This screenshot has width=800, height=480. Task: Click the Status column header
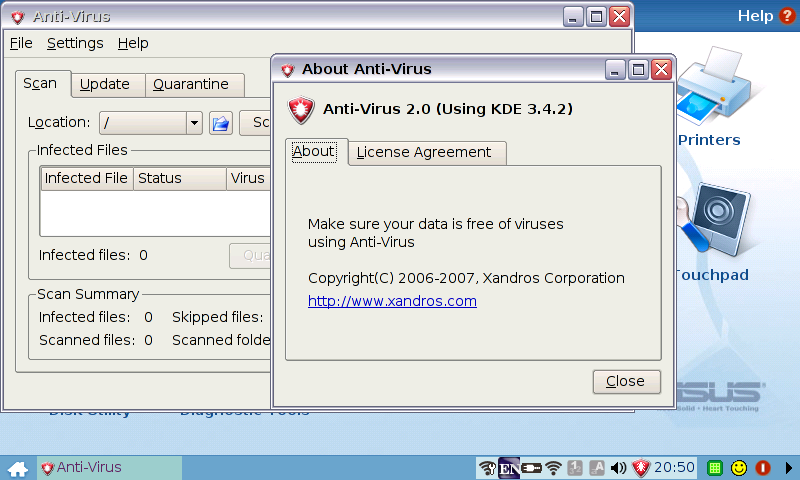point(180,179)
